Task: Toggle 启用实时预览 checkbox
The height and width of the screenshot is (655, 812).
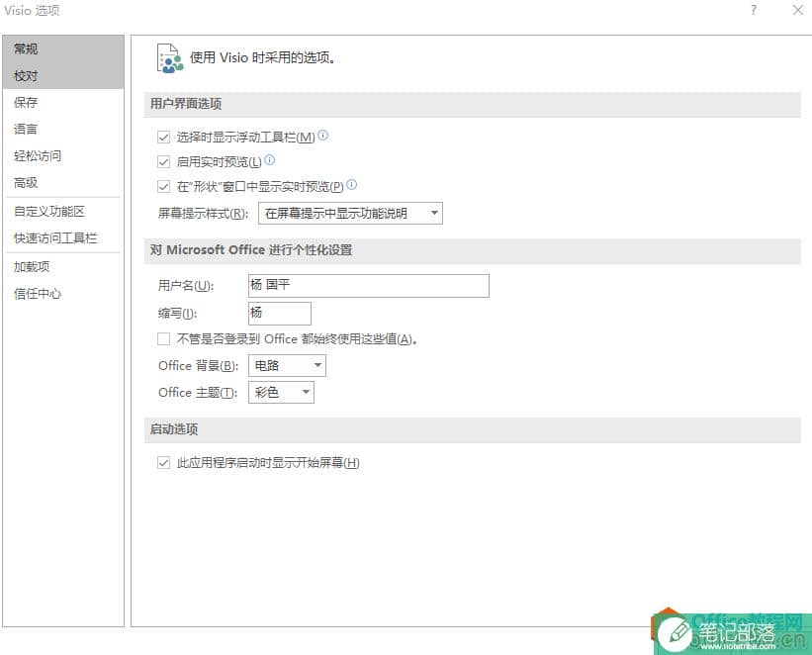Action: (x=163, y=162)
